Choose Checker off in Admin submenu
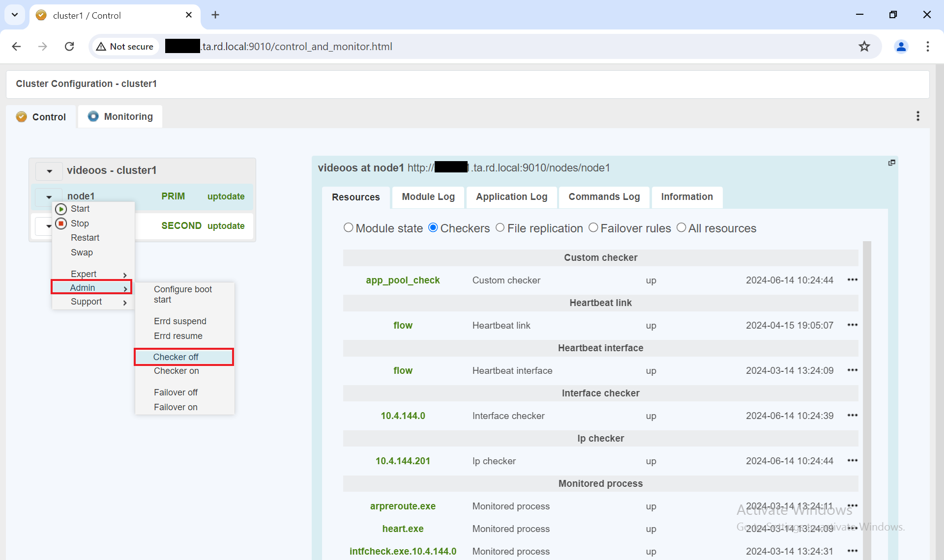Viewport: 944px width, 560px height. click(x=176, y=357)
